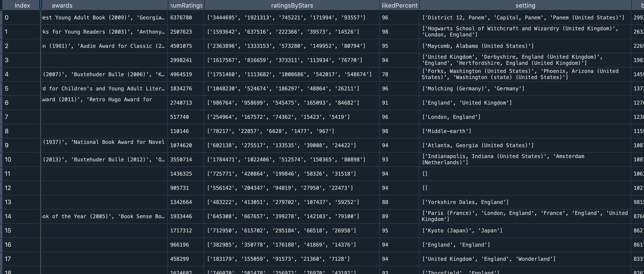This screenshot has height=274, width=644.
Task: Select numRatings cell 110146
Action: point(179,131)
